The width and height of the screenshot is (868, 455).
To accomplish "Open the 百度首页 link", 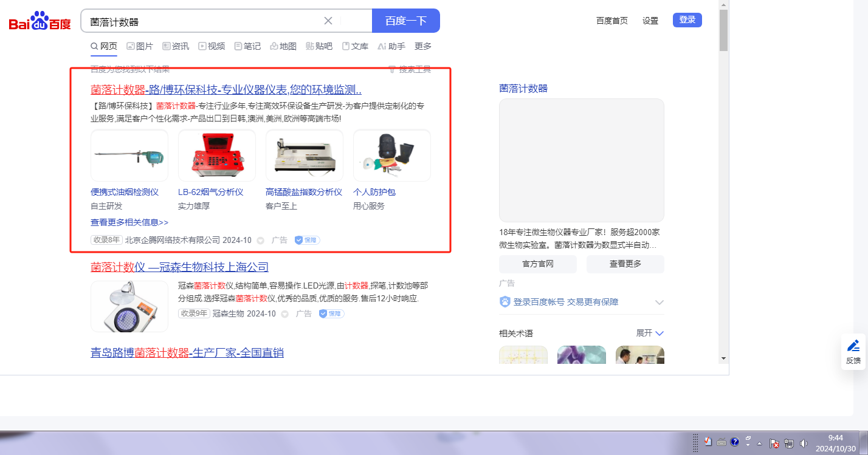I will pyautogui.click(x=612, y=21).
